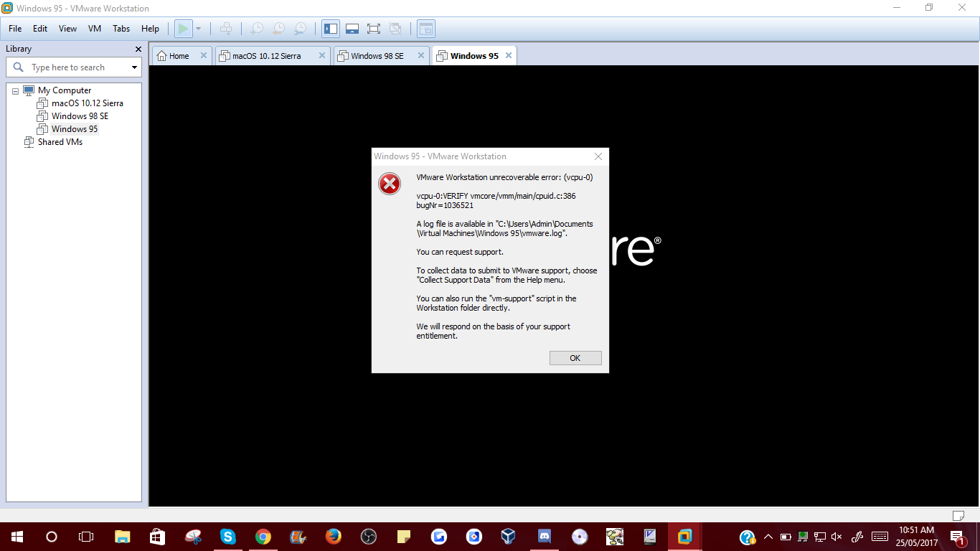
Task: Close the Windows 95 tab
Action: pos(509,55)
